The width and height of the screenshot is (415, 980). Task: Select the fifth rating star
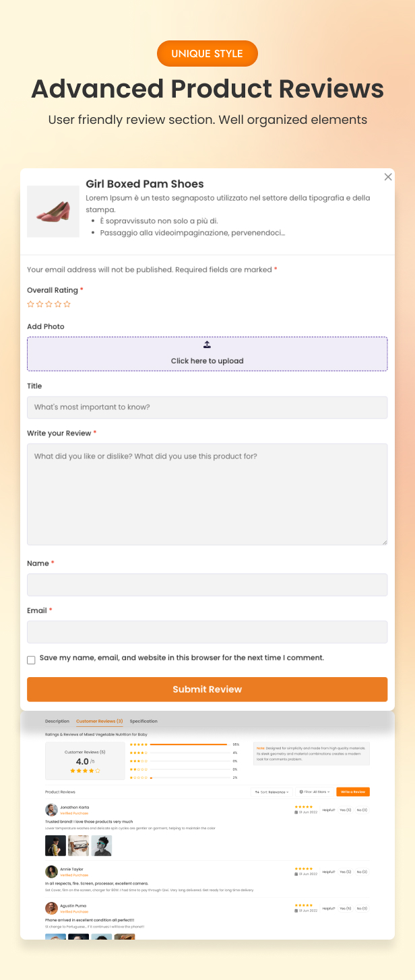tap(67, 304)
